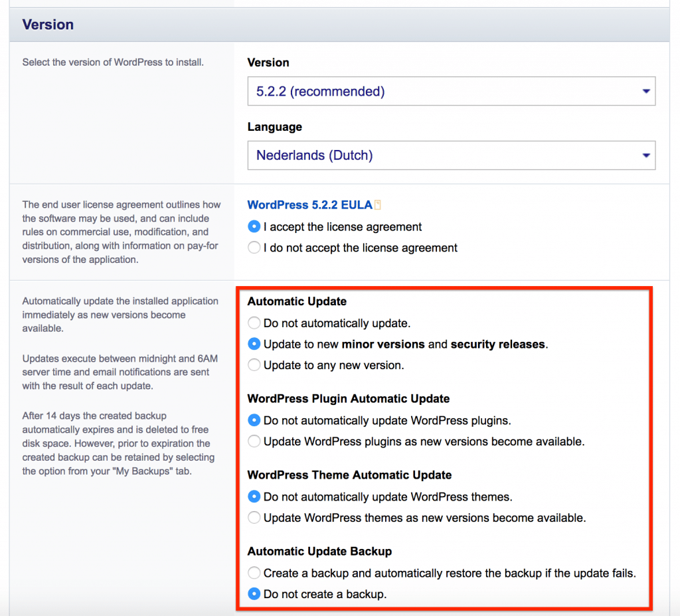680x616 pixels.
Task: Select "Do not automatically update WordPress themes"
Action: 254,497
